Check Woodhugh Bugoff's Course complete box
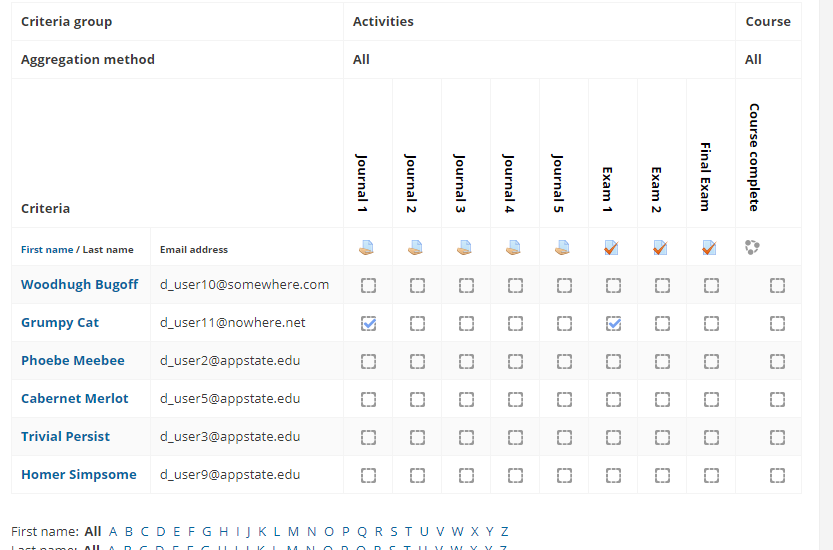This screenshot has width=833, height=550. (777, 285)
